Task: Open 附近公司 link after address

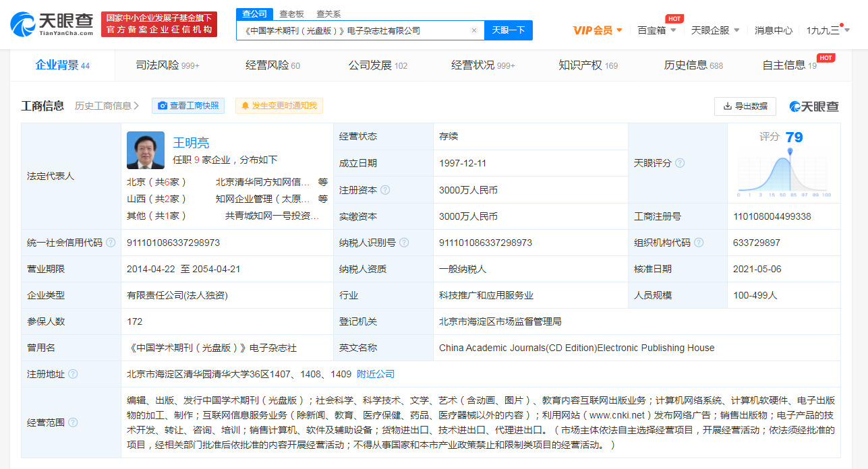Action: [376, 374]
